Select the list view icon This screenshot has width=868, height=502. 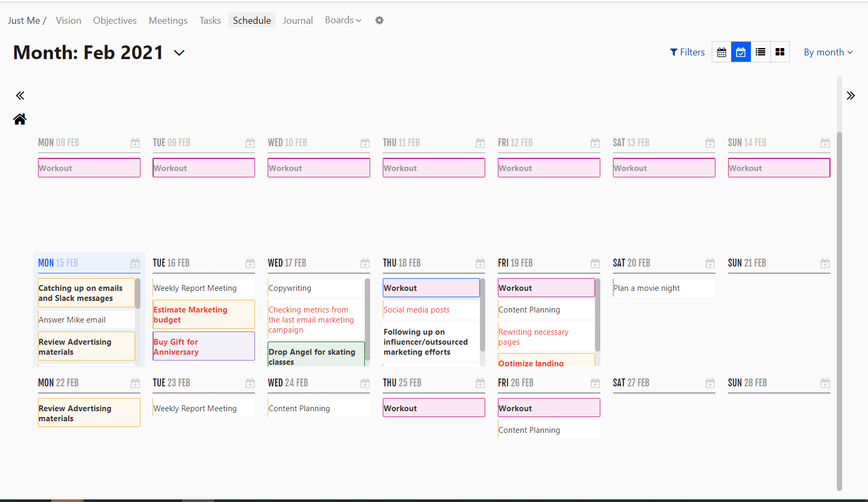pyautogui.click(x=760, y=51)
